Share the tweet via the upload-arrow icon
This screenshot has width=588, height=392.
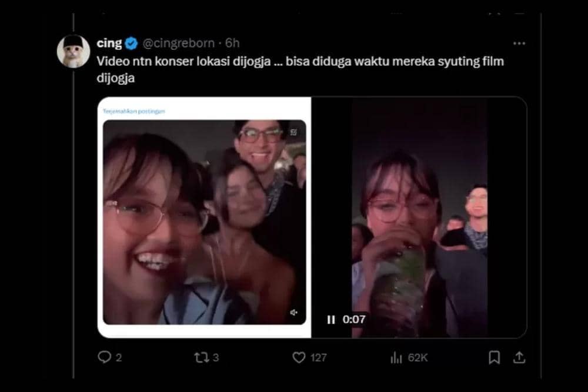click(519, 357)
